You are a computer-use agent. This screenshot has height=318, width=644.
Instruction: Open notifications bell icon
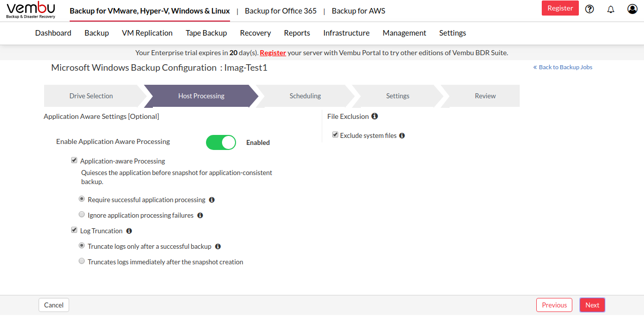coord(610,9)
